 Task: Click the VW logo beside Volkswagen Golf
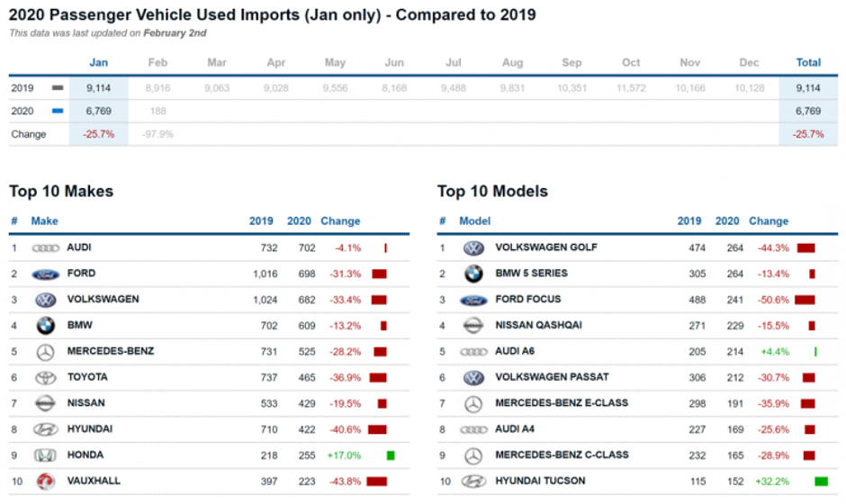pyautogui.click(x=473, y=248)
